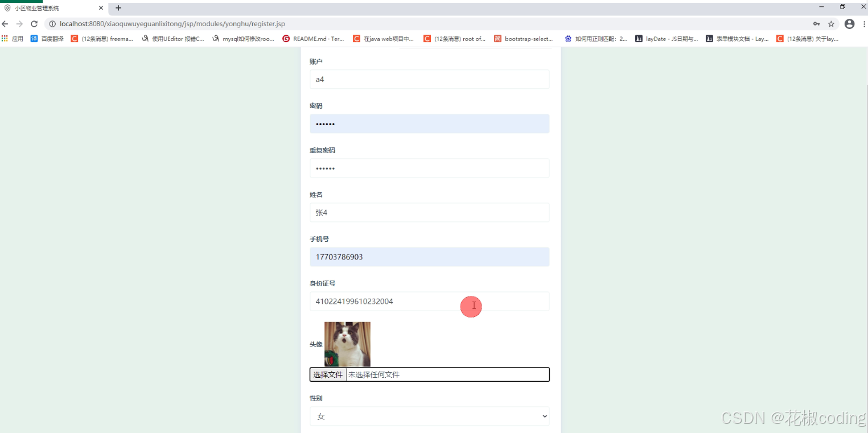The image size is (868, 433).
Task: Click the 身份证 ID number field
Action: 398,301
